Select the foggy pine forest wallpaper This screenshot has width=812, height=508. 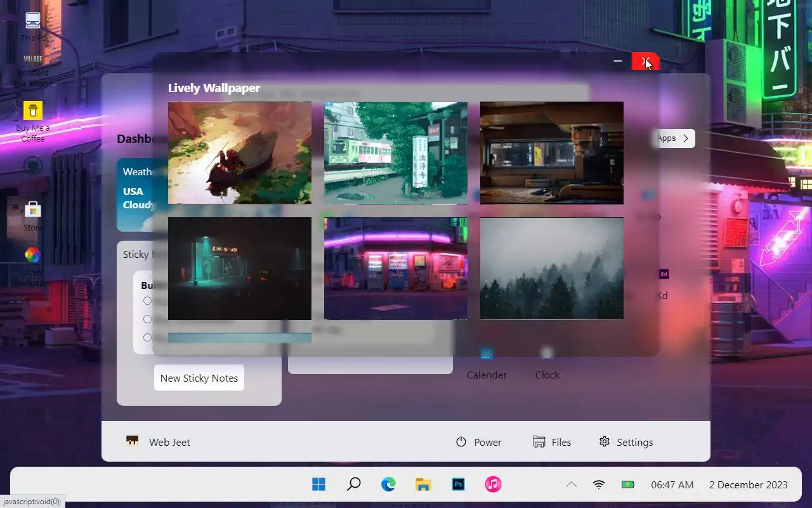click(x=552, y=269)
